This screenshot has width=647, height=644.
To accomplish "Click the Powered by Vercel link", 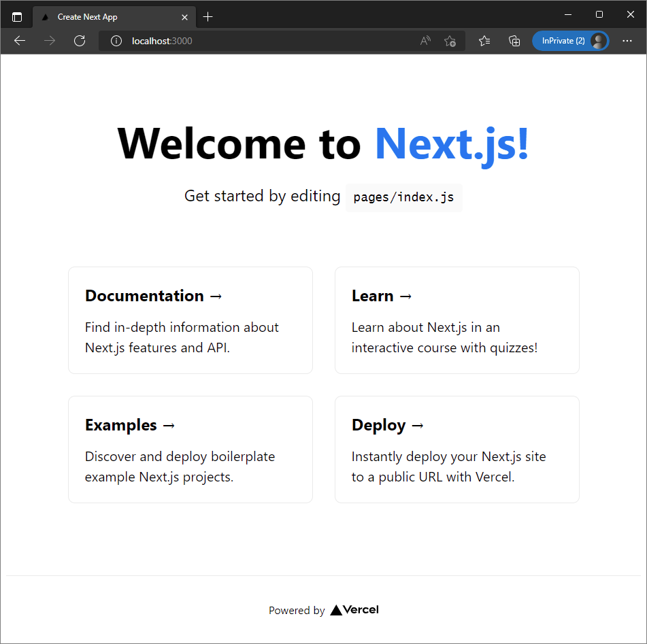I will tap(324, 610).
